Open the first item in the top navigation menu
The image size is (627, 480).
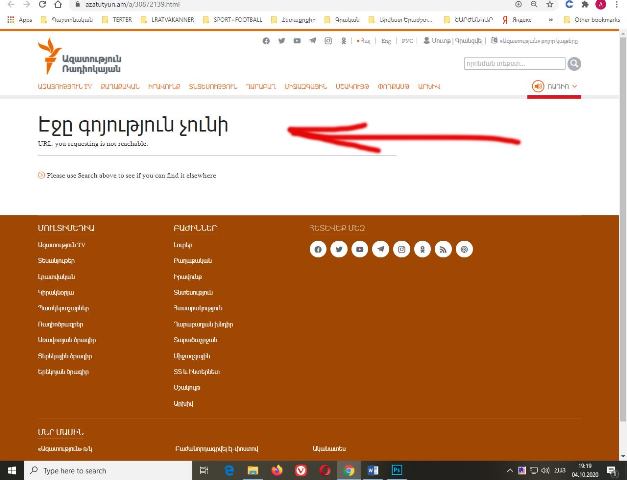click(64, 87)
